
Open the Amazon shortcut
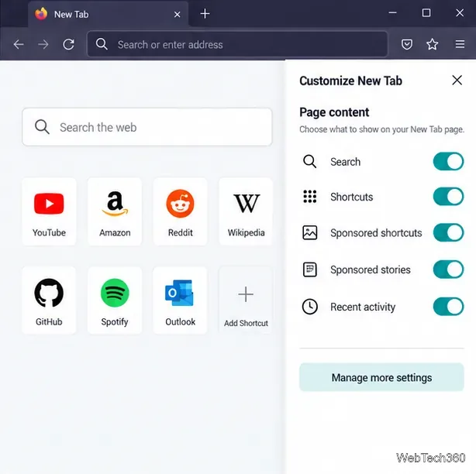point(115,211)
